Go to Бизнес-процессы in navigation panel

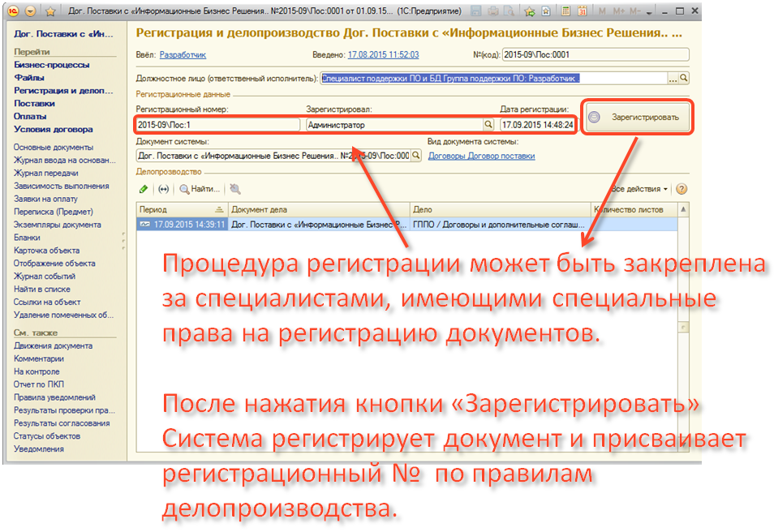tap(51, 65)
